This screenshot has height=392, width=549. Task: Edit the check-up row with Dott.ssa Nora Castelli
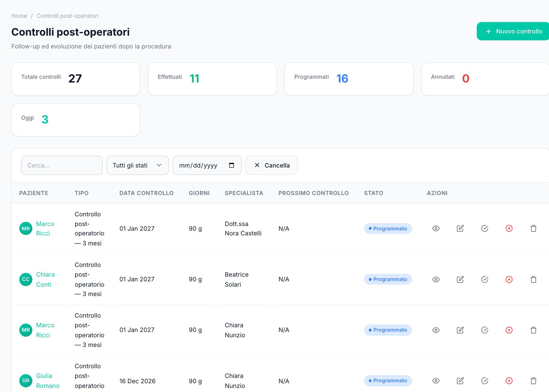460,229
